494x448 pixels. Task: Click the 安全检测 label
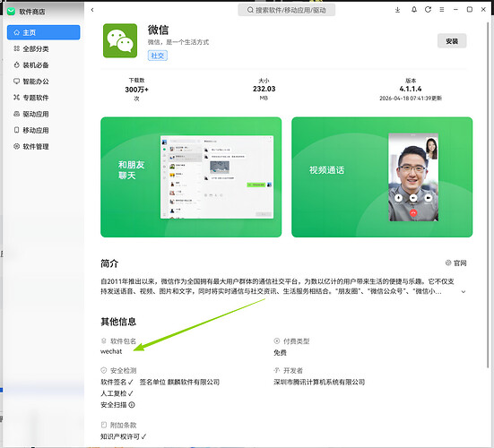click(123, 371)
